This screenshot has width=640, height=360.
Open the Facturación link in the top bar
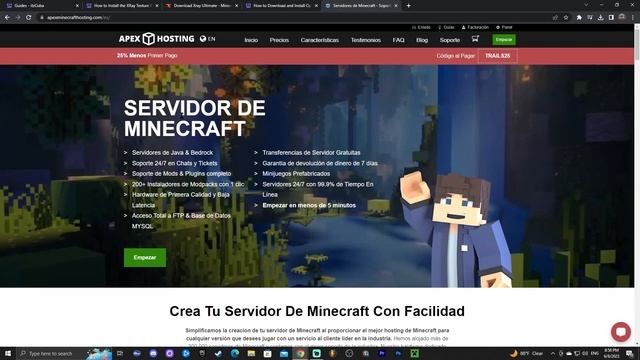475,27
